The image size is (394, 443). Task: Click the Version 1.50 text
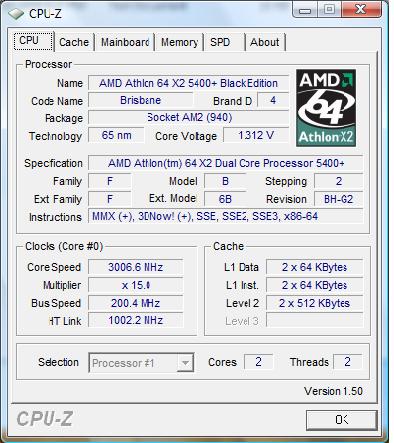click(x=333, y=391)
